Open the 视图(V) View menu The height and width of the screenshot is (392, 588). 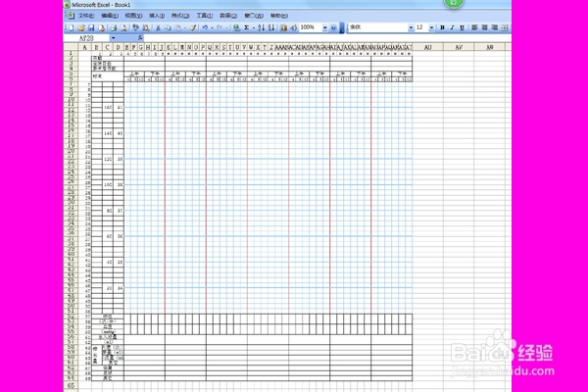(133, 16)
